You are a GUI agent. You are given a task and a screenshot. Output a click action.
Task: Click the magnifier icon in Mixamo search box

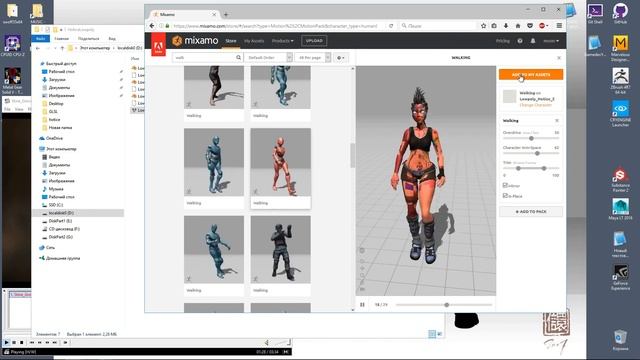(x=238, y=58)
